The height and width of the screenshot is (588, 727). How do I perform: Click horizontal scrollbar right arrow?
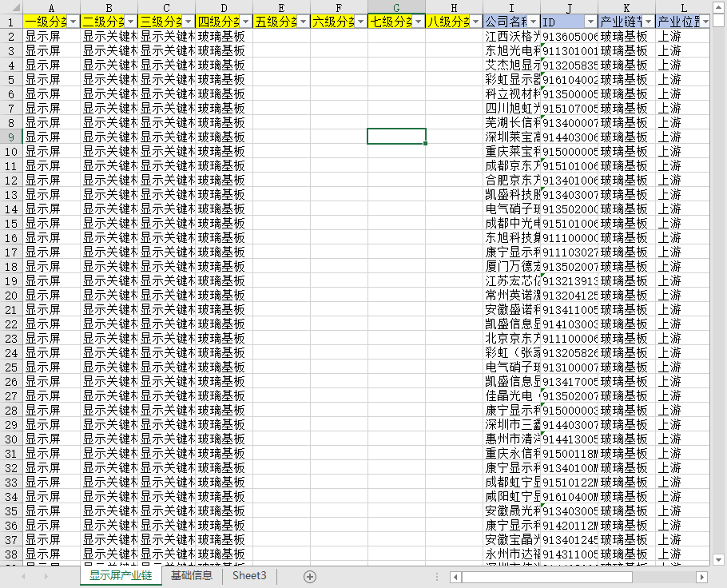(701, 577)
